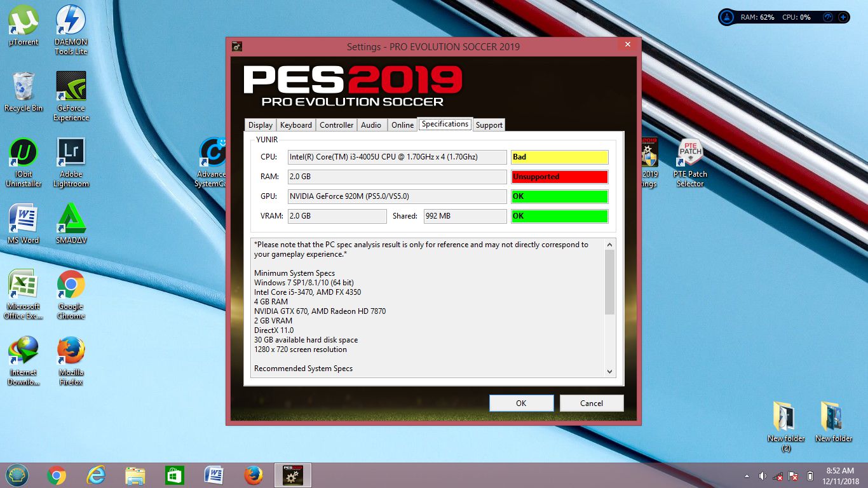Select the SMADAV desktop icon

click(71, 224)
